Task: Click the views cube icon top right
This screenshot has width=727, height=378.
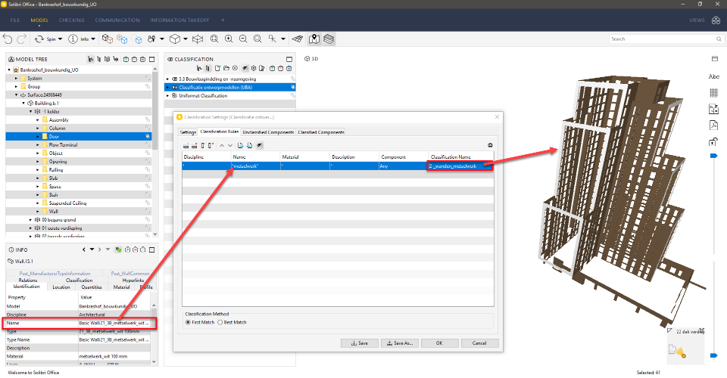Action: click(716, 20)
